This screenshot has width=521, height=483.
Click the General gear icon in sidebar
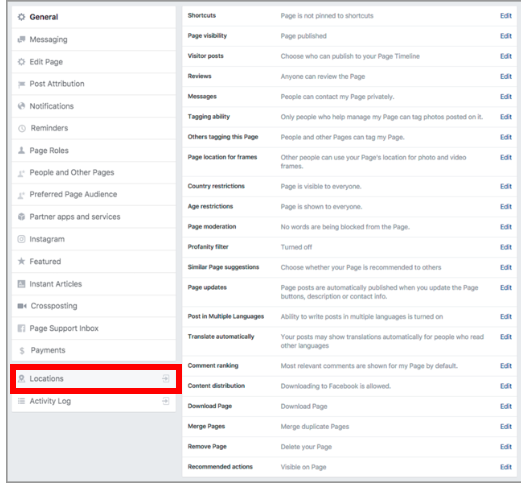click(21, 17)
